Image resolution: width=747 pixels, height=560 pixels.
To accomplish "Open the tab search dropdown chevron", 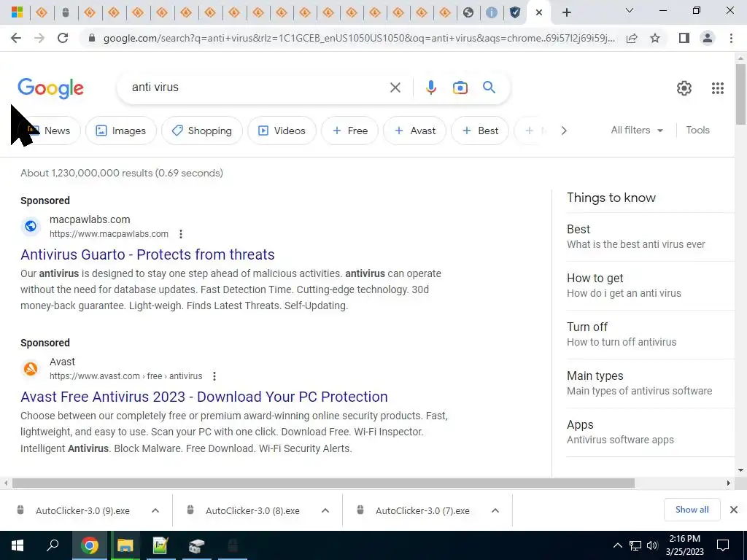I will pos(630,10).
